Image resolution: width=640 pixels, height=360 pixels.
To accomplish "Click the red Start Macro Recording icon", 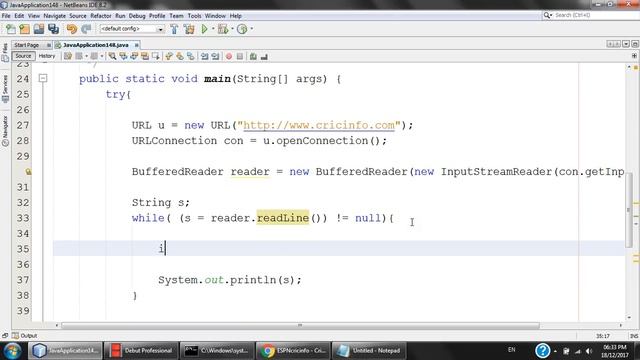I will pos(229,56).
